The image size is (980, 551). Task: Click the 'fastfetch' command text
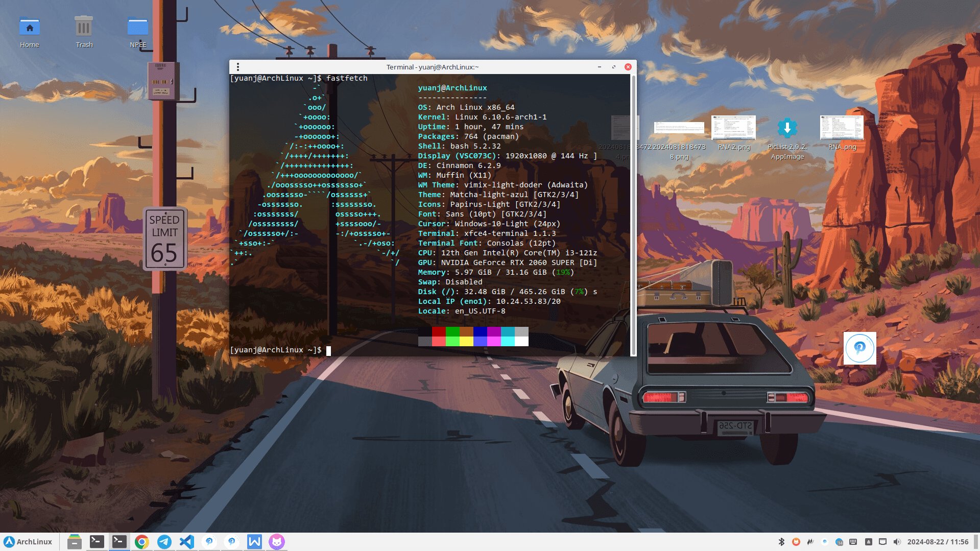pyautogui.click(x=347, y=78)
